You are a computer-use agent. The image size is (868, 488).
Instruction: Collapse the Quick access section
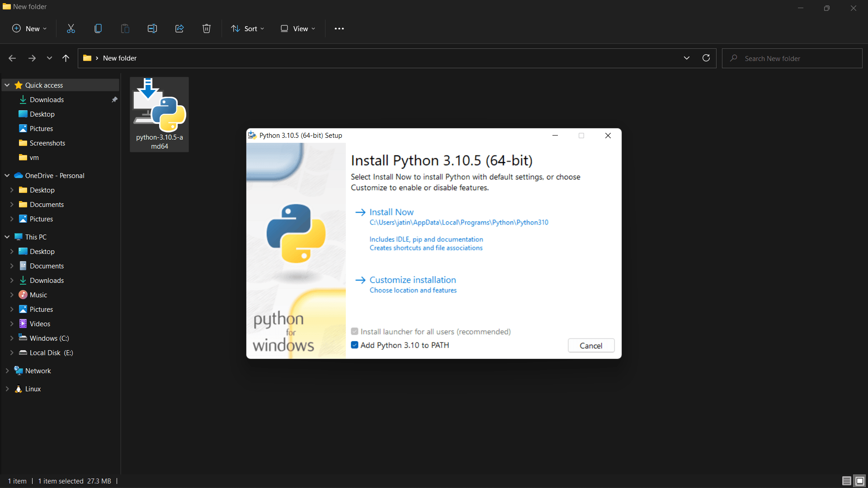tap(7, 85)
